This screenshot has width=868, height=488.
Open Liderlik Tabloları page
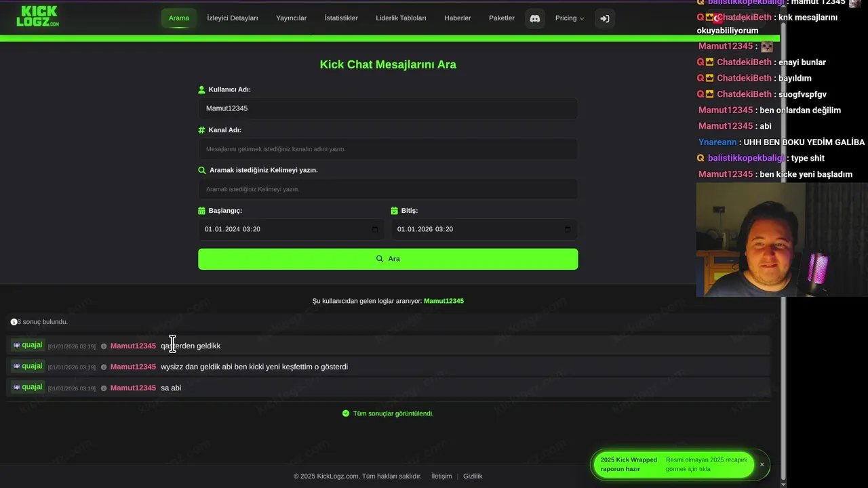click(401, 18)
